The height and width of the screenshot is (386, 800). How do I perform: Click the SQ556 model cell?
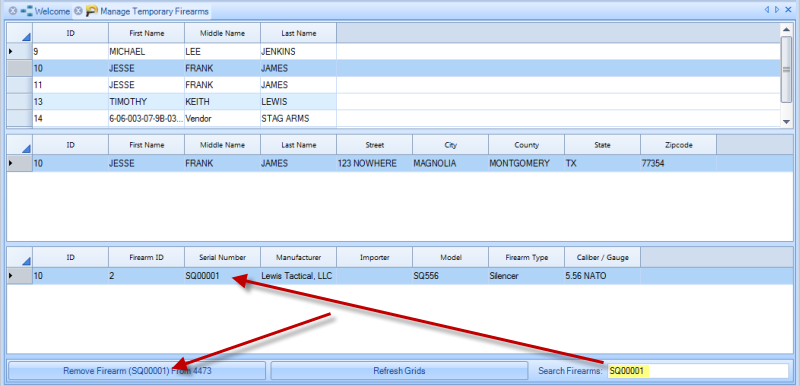coord(451,276)
